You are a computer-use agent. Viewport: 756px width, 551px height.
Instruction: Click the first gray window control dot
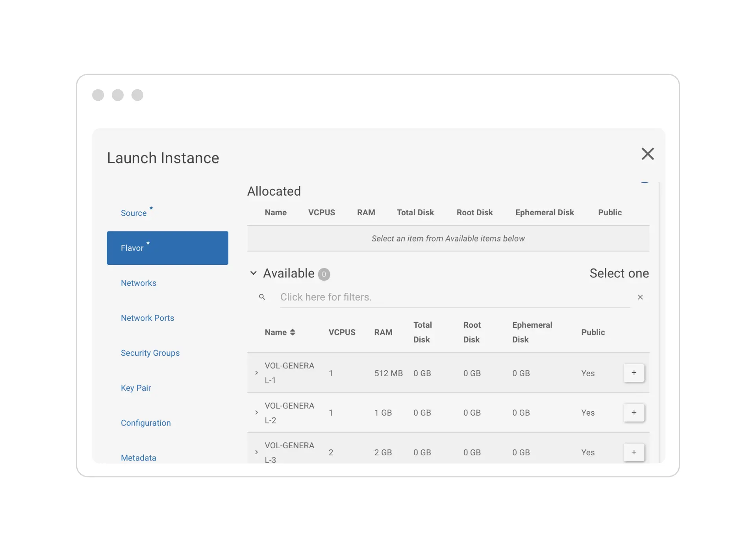click(98, 95)
